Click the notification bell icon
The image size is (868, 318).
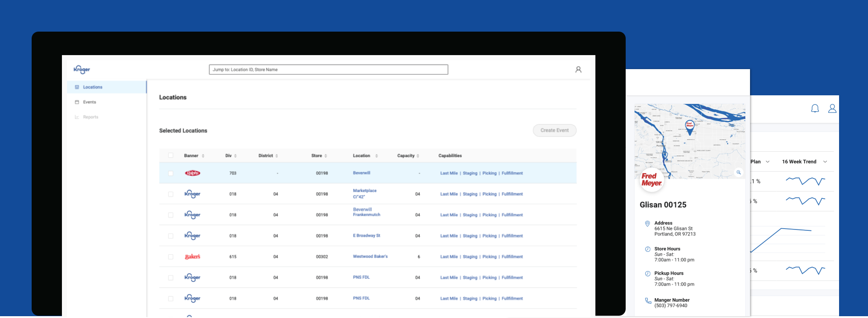coord(815,108)
